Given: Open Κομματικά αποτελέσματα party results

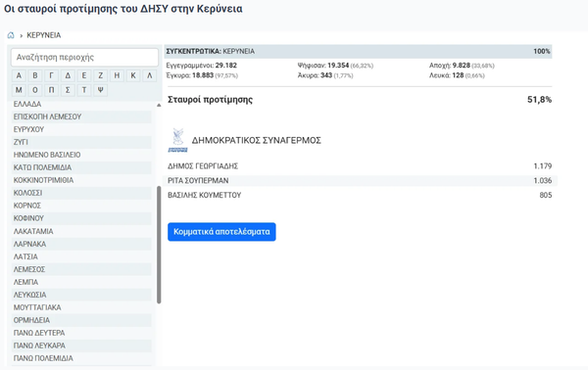Looking at the screenshot, I should [x=221, y=232].
